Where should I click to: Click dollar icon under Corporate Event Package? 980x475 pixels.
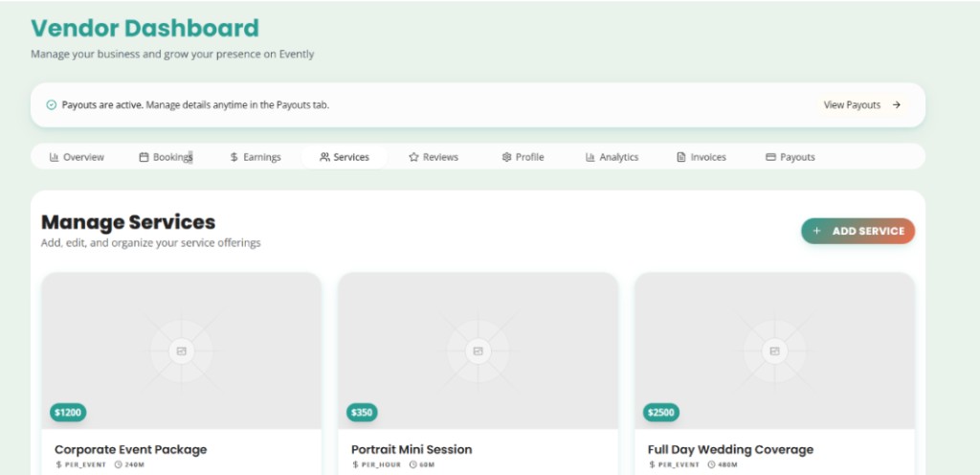click(58, 465)
